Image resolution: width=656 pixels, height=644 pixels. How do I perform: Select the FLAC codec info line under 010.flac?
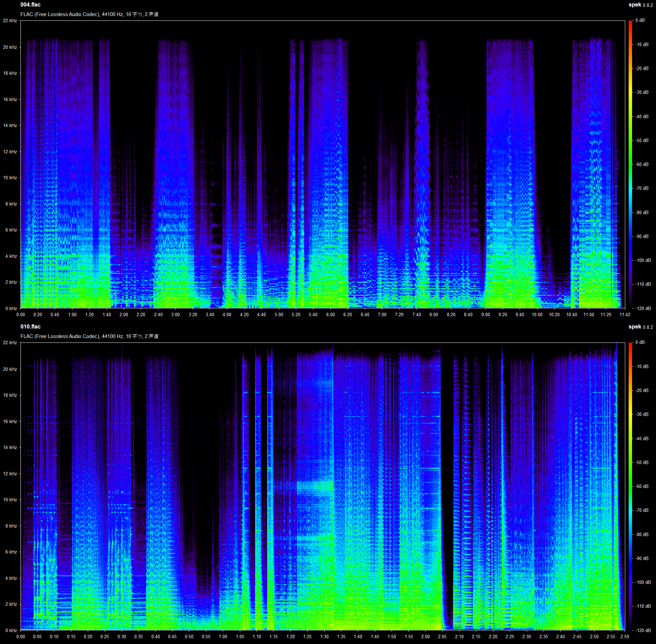(x=89, y=336)
